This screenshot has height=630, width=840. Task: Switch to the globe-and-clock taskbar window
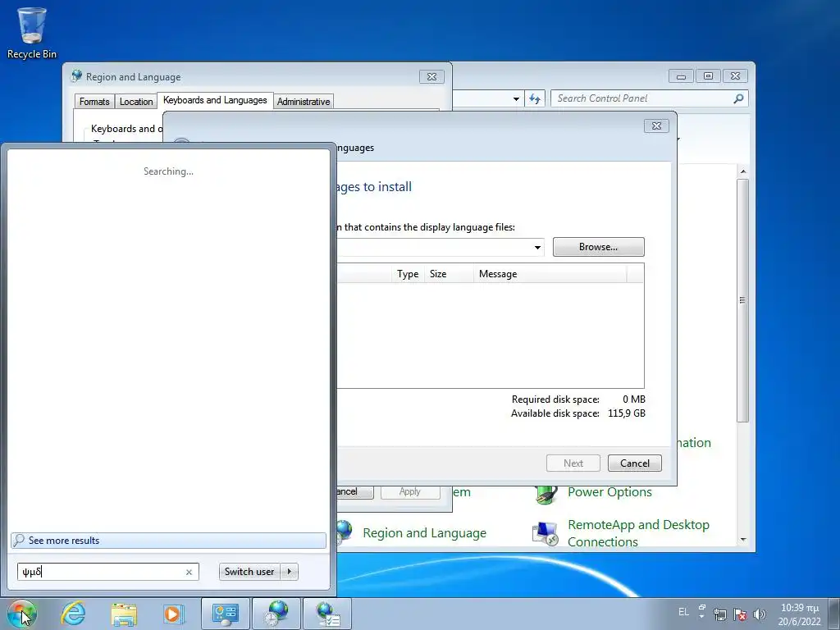276,614
